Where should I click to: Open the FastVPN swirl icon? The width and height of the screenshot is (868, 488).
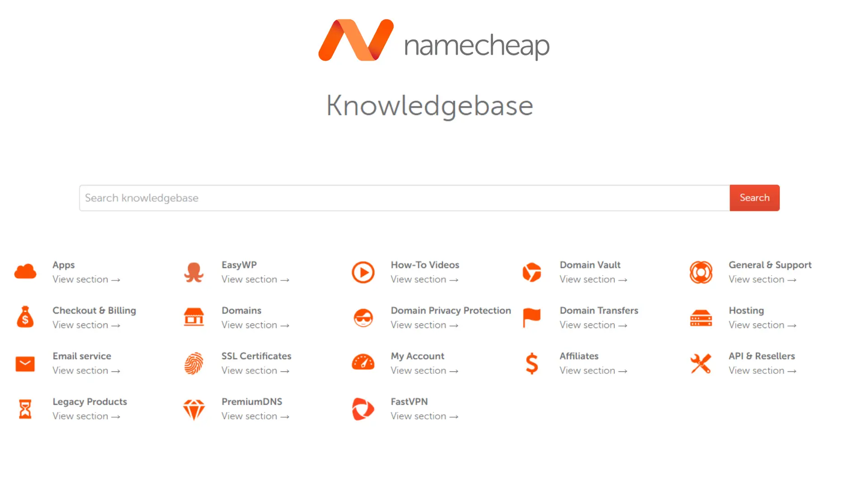pyautogui.click(x=363, y=409)
